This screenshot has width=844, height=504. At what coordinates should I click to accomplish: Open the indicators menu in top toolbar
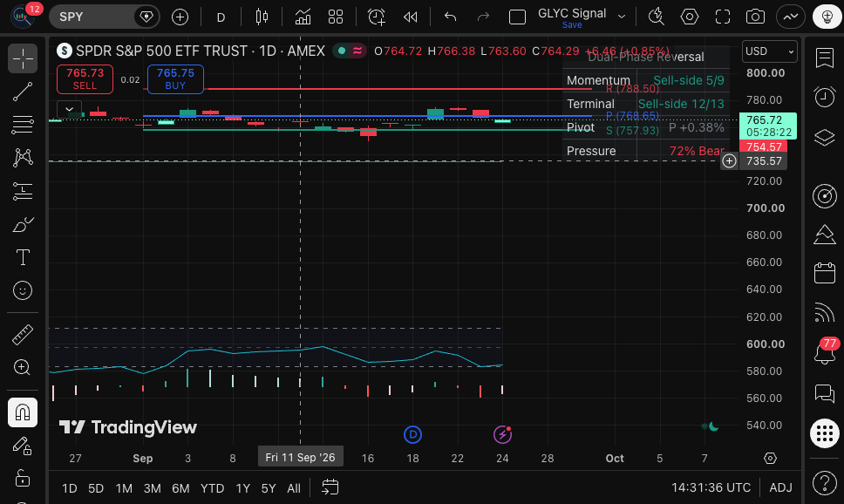coord(303,17)
